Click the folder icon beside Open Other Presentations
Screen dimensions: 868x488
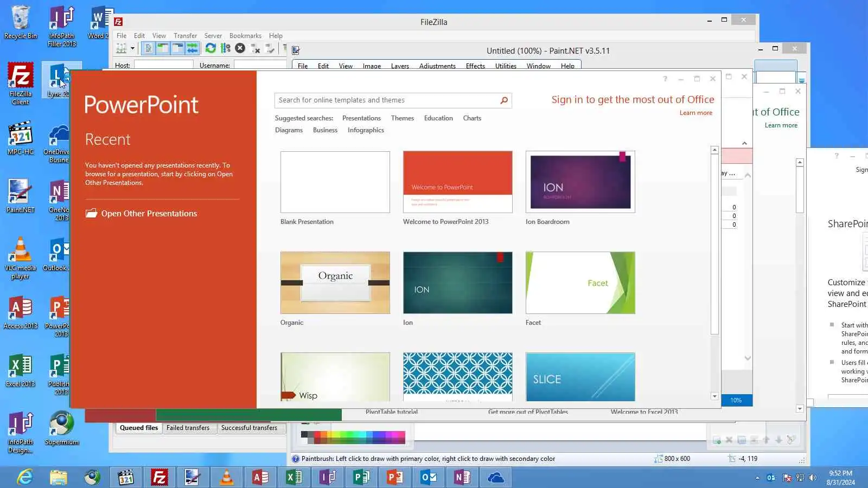pyautogui.click(x=91, y=213)
